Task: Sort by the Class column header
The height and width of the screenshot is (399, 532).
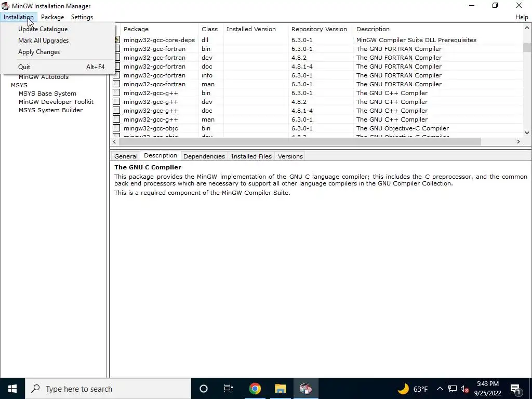Action: point(211,29)
